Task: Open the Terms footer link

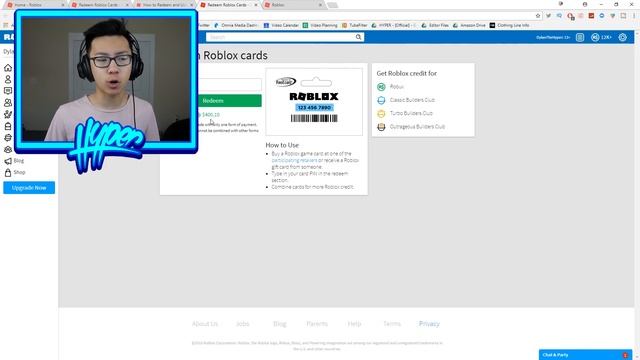Action: pos(392,324)
